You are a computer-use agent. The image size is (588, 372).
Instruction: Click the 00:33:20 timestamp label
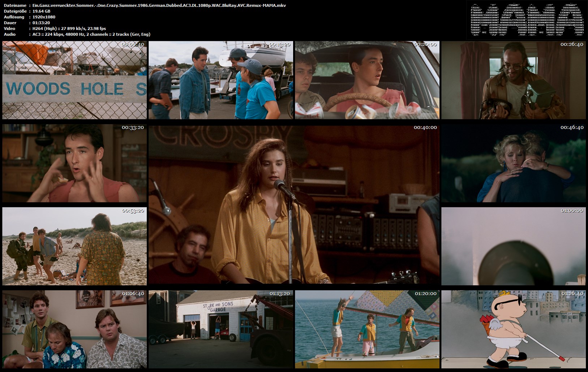click(x=133, y=127)
